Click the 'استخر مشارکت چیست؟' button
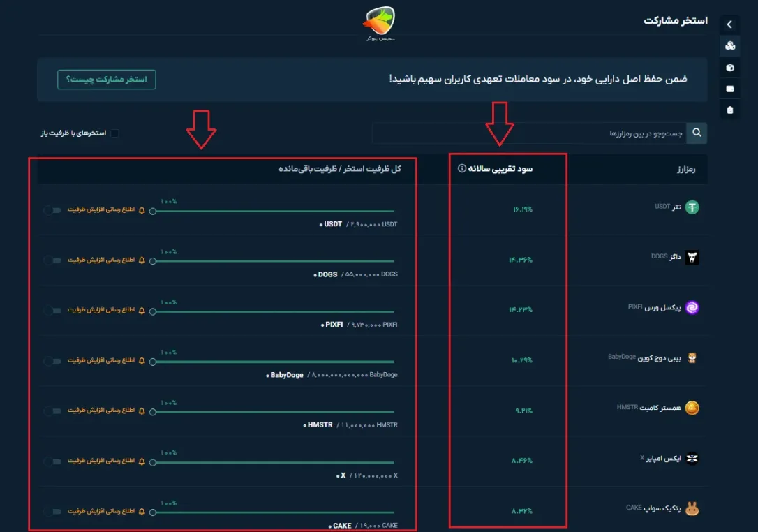This screenshot has width=758, height=532. coord(106,80)
